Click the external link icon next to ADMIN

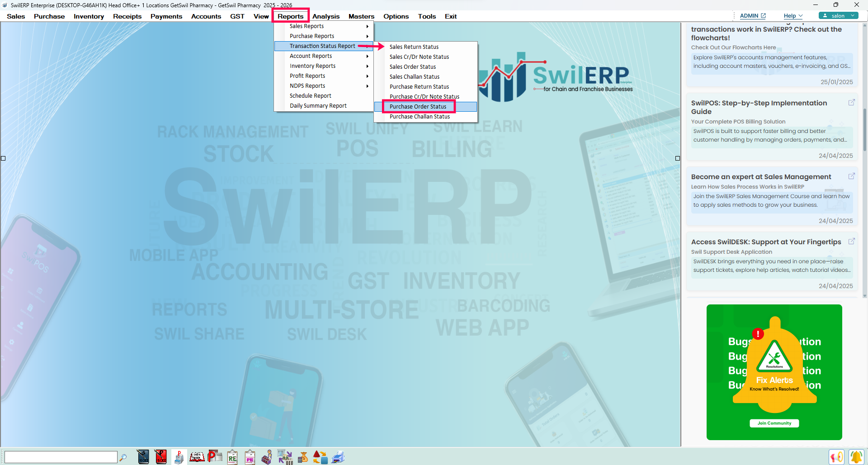tap(764, 16)
